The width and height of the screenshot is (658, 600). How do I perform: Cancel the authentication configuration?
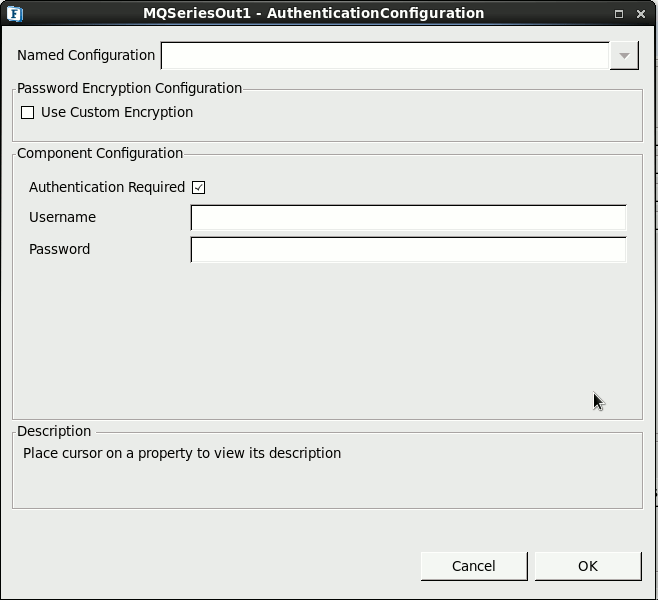coord(474,566)
